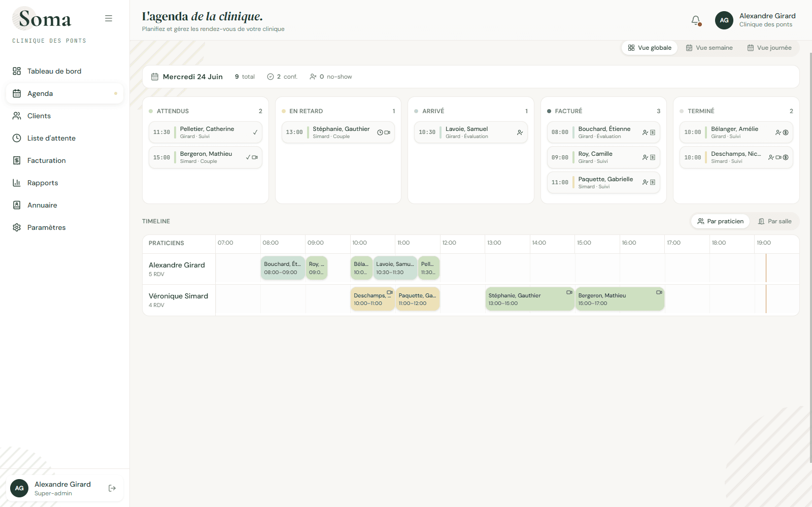Select the Paquette, Ga... 11:00–12:00 timeline block
The image size is (812, 507).
pos(418,299)
